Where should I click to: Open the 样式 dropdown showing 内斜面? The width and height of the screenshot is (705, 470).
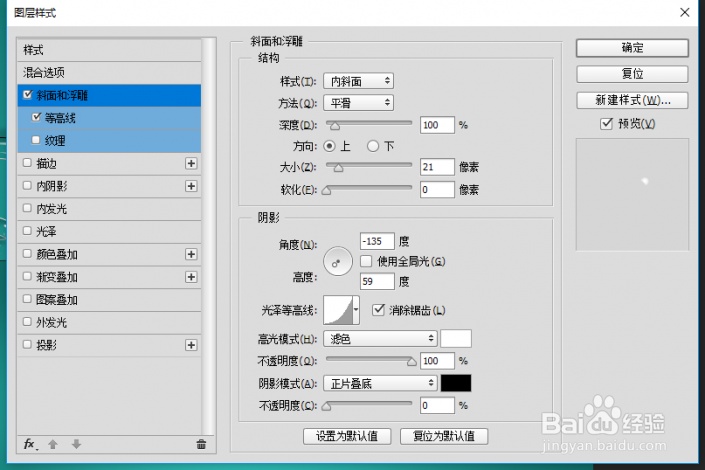coord(358,81)
